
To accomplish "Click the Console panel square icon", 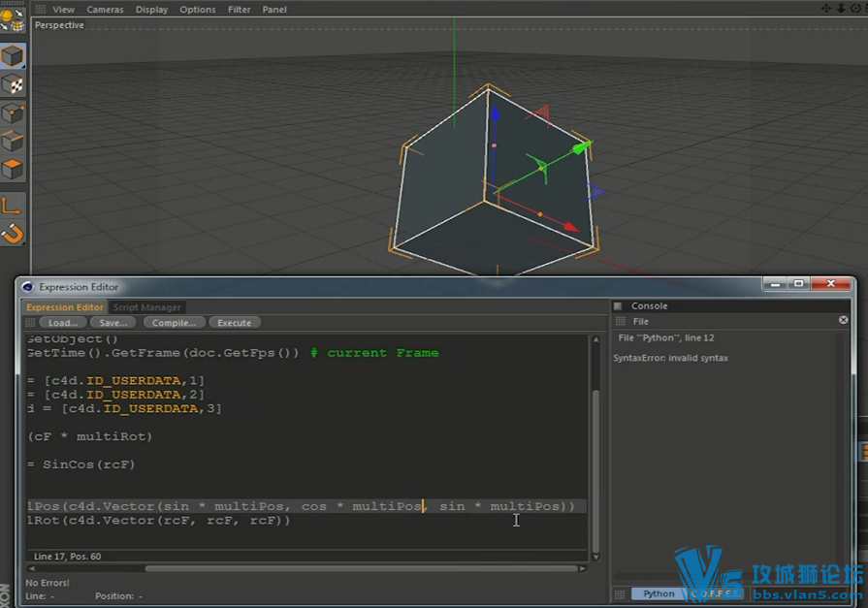I will 618,305.
